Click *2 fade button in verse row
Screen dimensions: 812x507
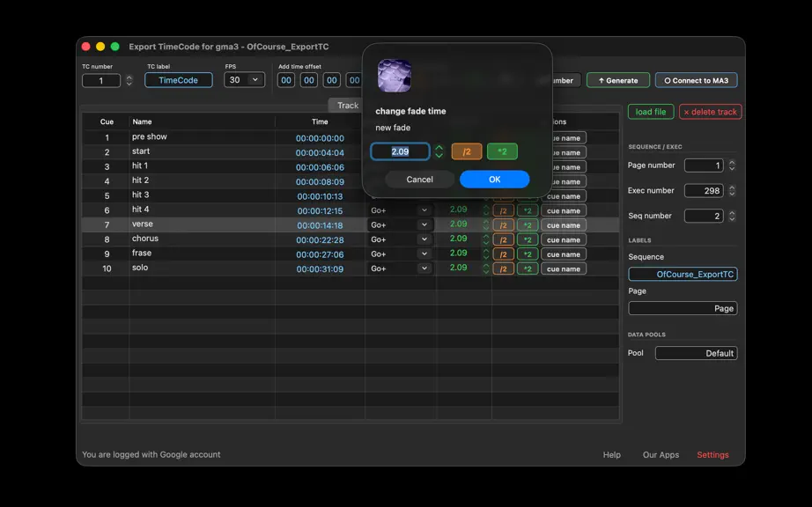pos(528,225)
